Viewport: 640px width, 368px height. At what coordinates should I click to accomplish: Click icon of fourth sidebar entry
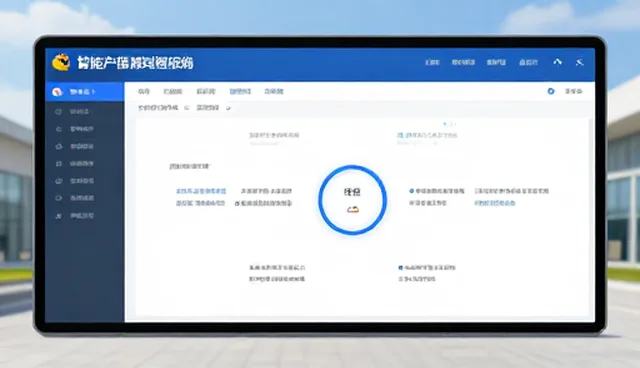point(59,146)
